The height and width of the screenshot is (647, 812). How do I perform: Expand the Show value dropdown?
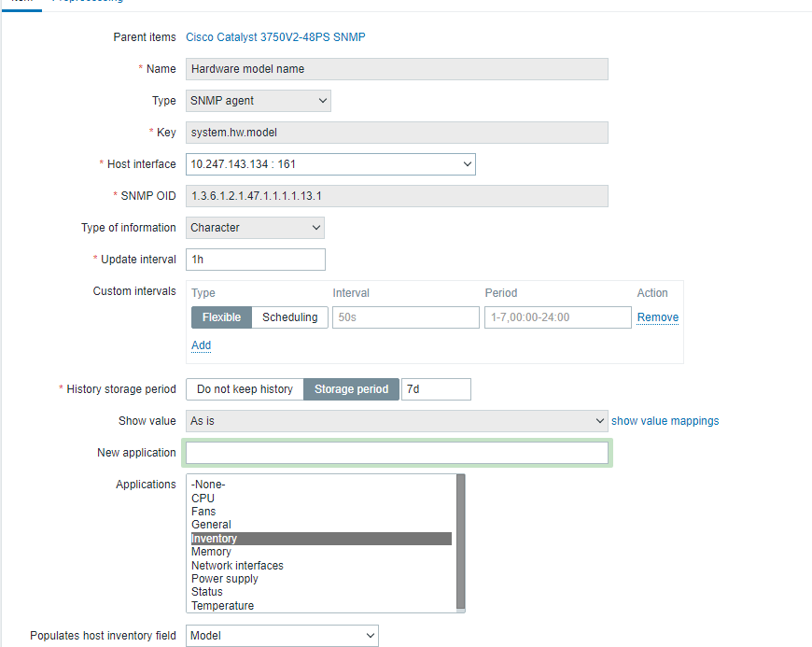click(x=397, y=421)
